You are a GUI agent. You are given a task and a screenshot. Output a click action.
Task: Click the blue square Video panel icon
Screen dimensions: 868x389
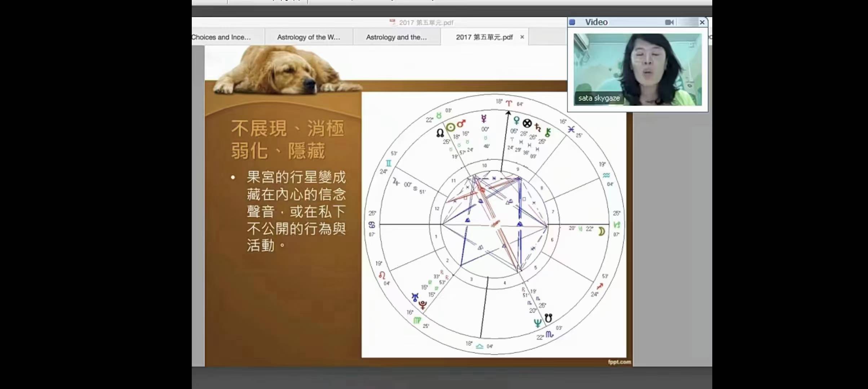[572, 22]
